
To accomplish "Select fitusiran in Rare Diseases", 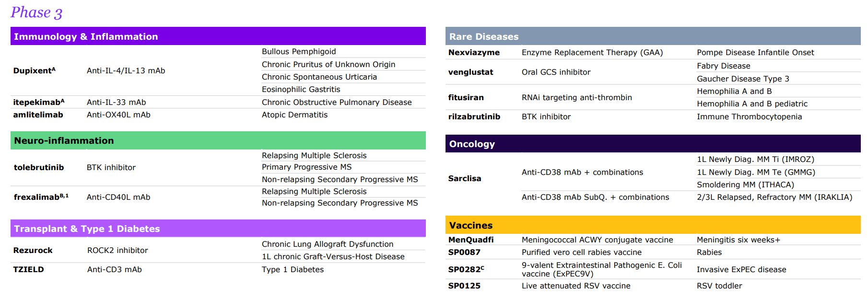I will [x=466, y=97].
